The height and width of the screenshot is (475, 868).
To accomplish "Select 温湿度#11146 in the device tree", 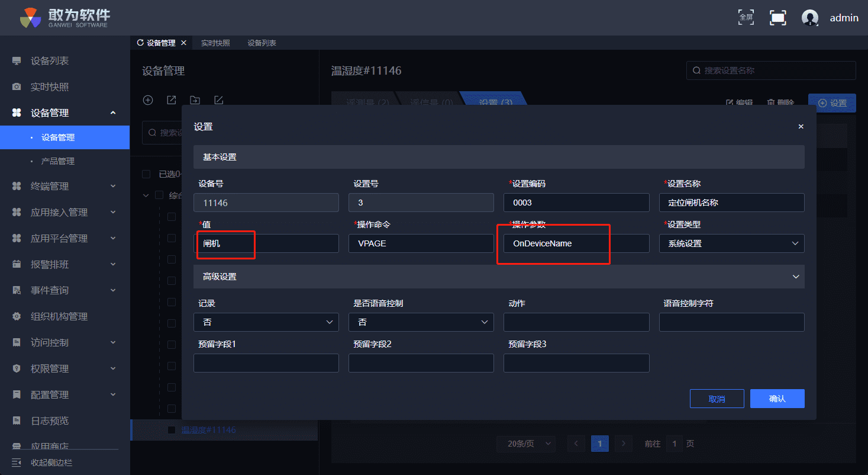I will point(208,430).
